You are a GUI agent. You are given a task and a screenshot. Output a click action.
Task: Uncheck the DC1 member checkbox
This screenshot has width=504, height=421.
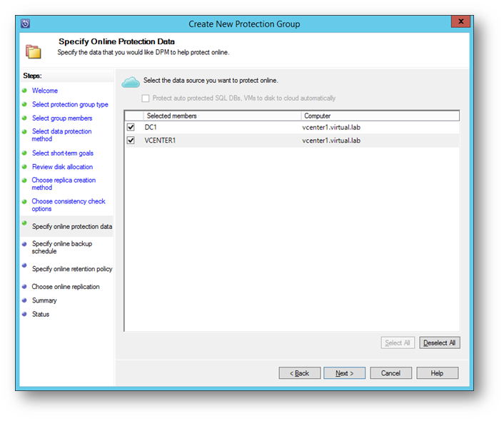131,127
